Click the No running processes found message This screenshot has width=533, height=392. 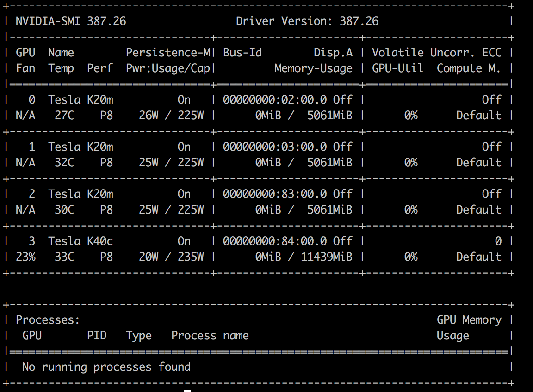click(x=106, y=367)
